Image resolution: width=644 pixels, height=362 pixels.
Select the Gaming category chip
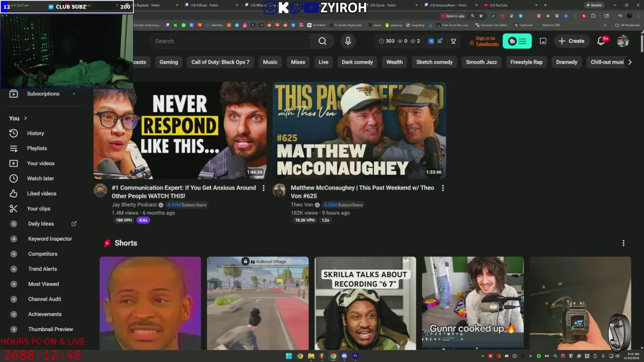pyautogui.click(x=169, y=62)
